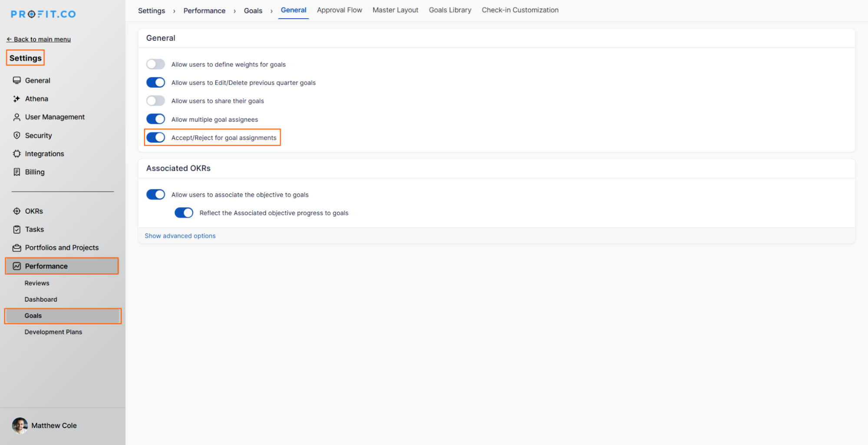Enable define weights for goals toggle
868x445 pixels.
(x=155, y=64)
